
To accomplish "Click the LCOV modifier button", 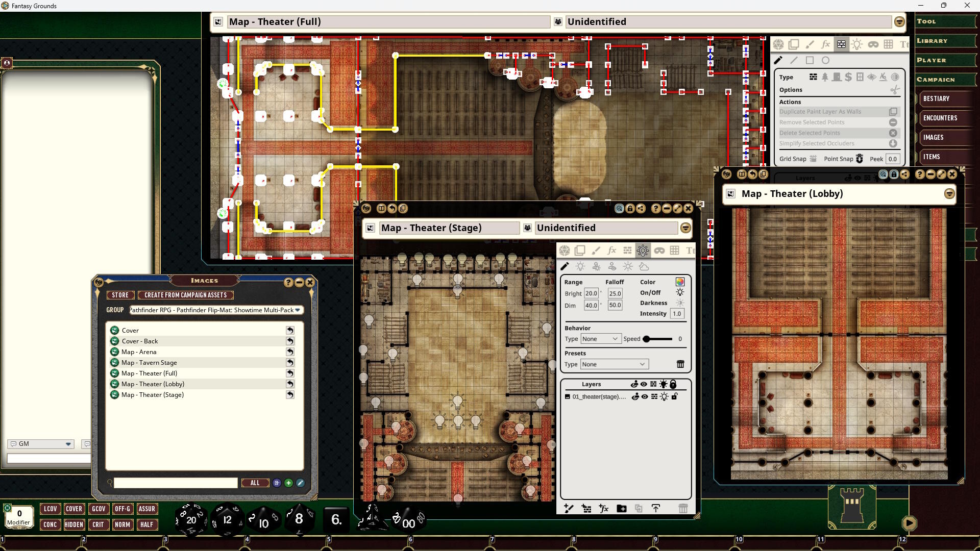I will [50, 509].
